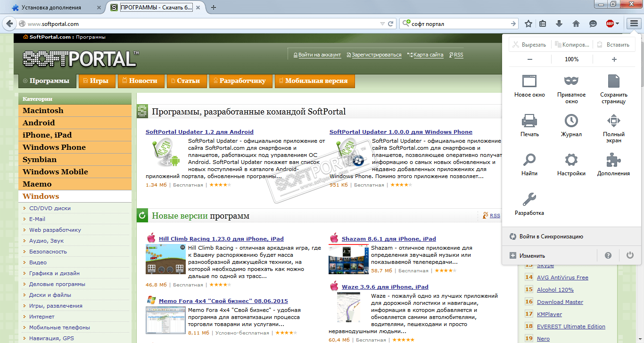Go to the browser home page
The height and width of the screenshot is (343, 644).
[x=576, y=24]
